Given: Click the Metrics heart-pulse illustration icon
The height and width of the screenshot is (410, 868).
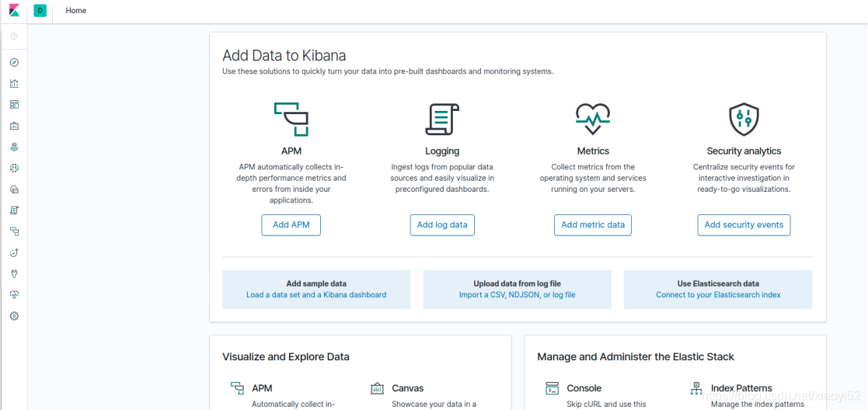Looking at the screenshot, I should click(x=593, y=119).
